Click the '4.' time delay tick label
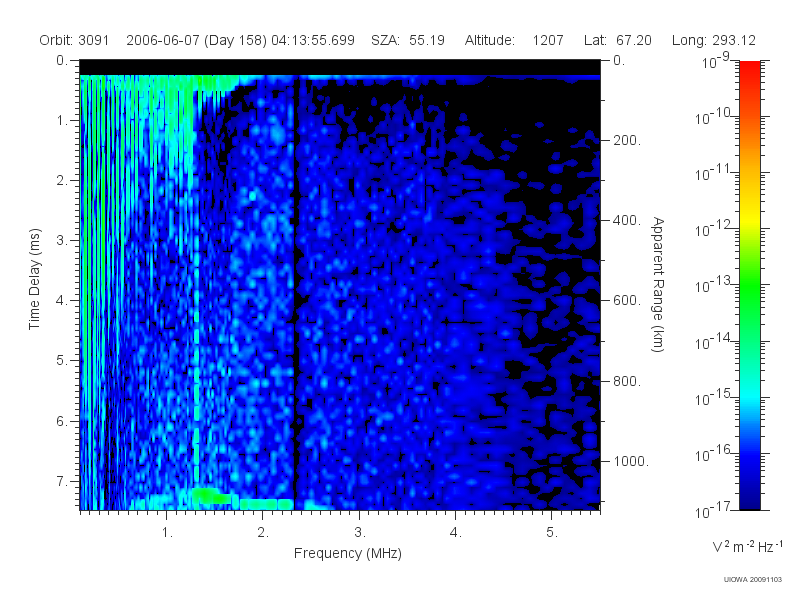 pyautogui.click(x=62, y=301)
